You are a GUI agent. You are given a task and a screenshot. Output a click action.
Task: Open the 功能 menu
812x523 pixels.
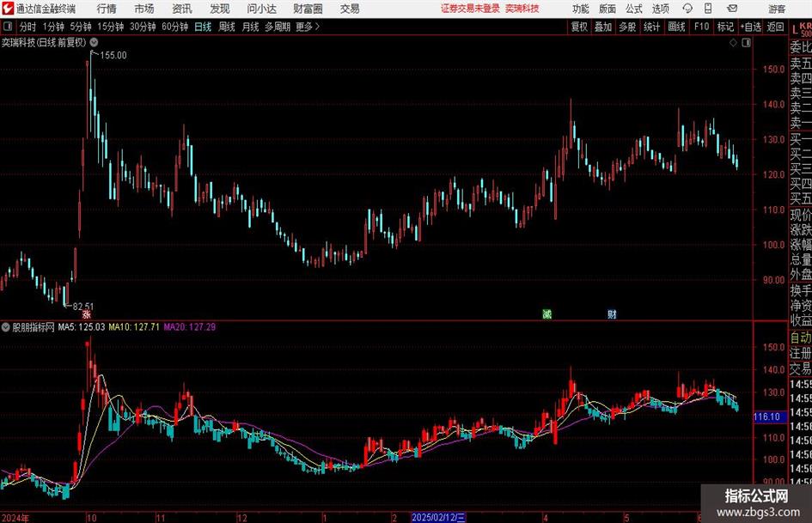pyautogui.click(x=581, y=9)
